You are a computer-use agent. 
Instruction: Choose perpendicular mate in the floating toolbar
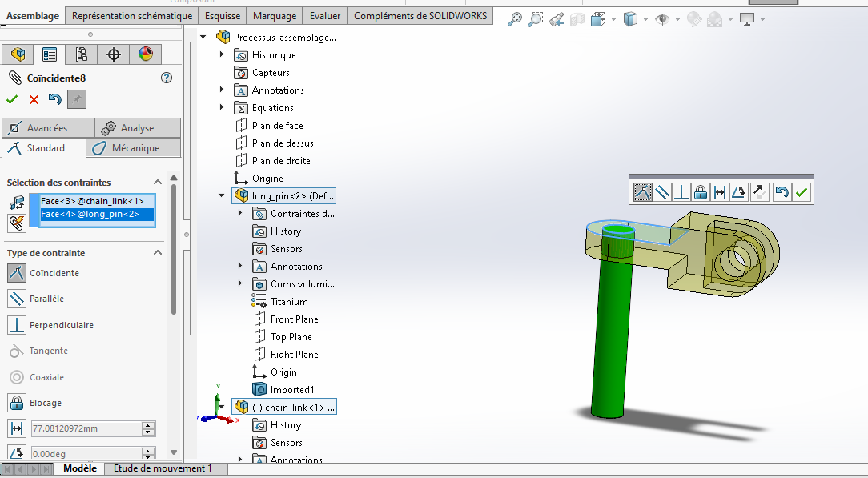[x=681, y=192]
